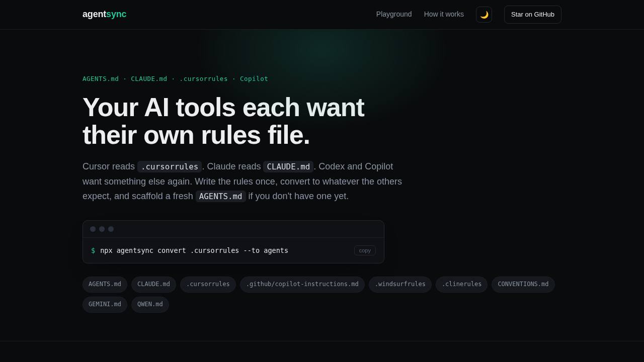This screenshot has width=644, height=362.
Task: Go to How it works section
Action: [444, 14]
